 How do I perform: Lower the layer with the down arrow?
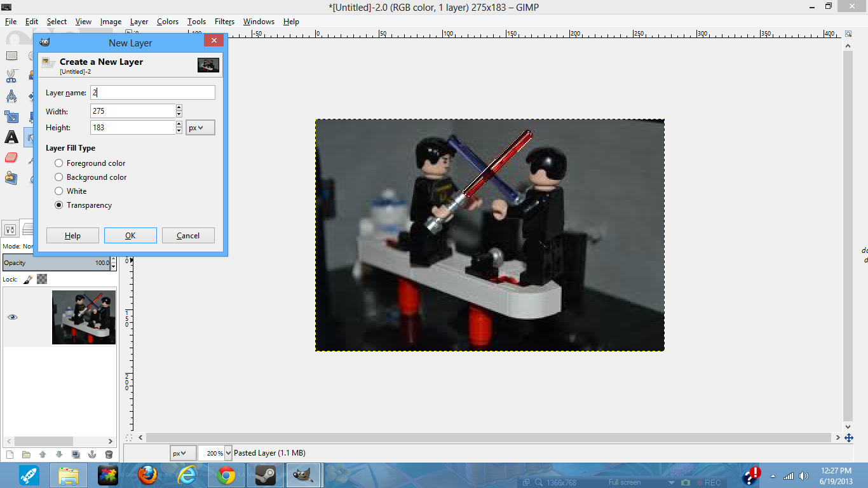pos(59,454)
